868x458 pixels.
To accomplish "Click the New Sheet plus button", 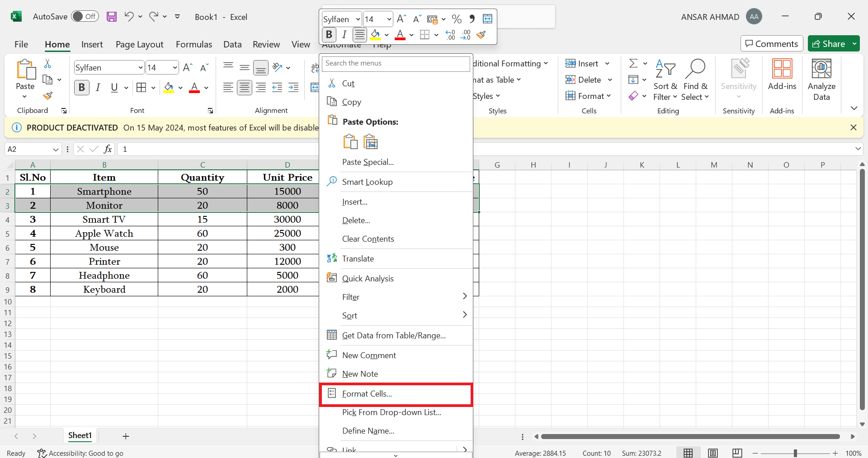I will click(x=126, y=436).
